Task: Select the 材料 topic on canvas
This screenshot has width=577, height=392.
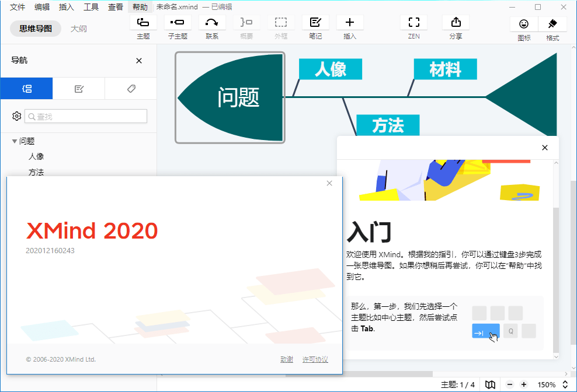Action: (445, 69)
